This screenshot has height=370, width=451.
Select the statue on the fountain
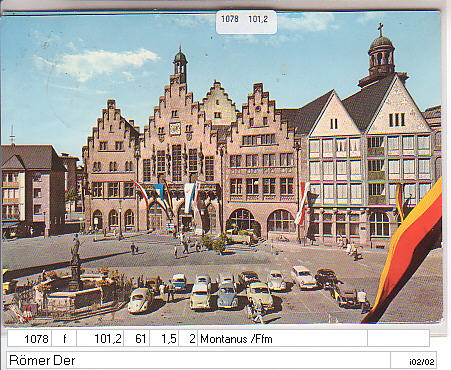pyautogui.click(x=76, y=249)
